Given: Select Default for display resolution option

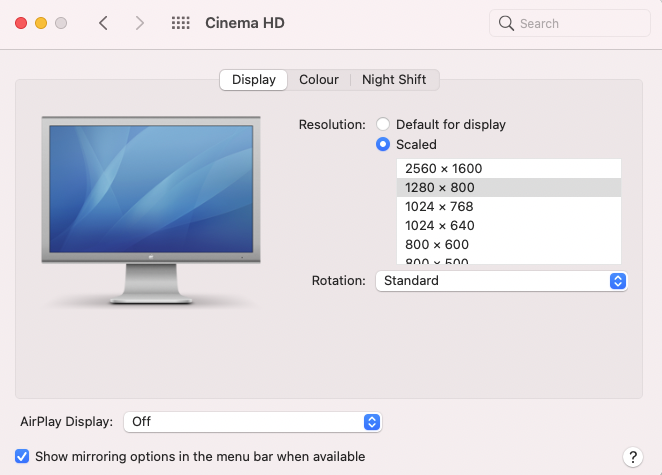Looking at the screenshot, I should tap(383, 124).
